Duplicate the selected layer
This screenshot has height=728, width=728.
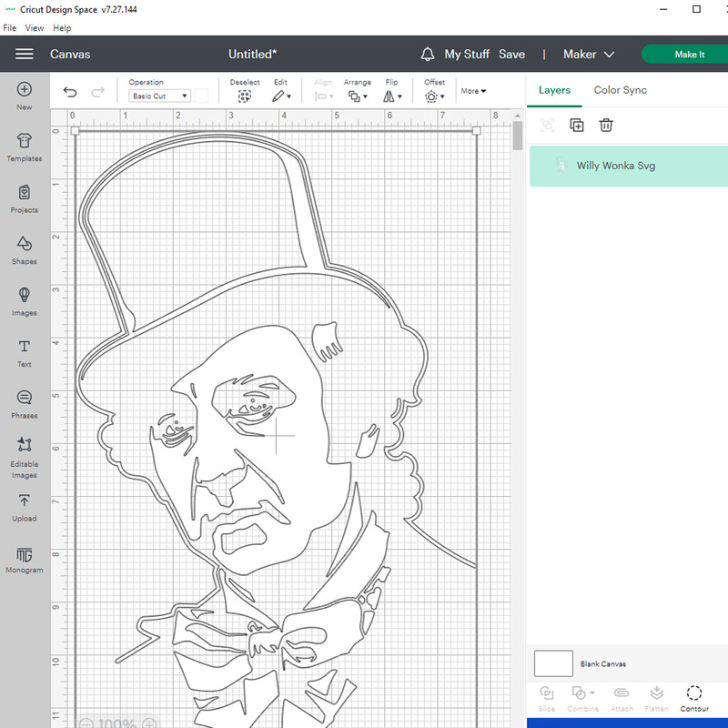(576, 126)
